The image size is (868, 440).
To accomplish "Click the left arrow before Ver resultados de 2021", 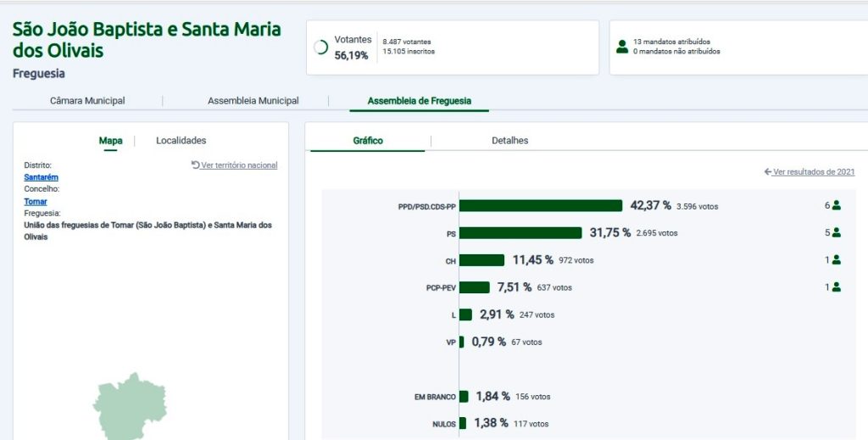I will [768, 172].
